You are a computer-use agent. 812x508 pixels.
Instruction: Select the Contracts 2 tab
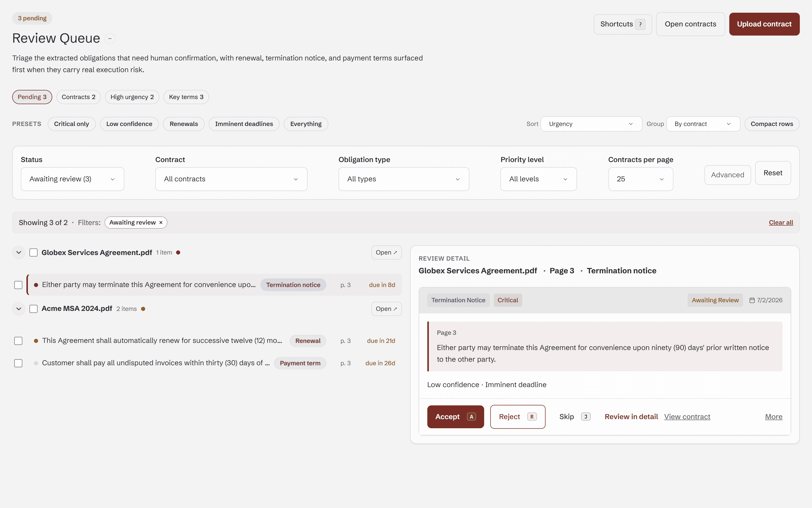(x=78, y=97)
